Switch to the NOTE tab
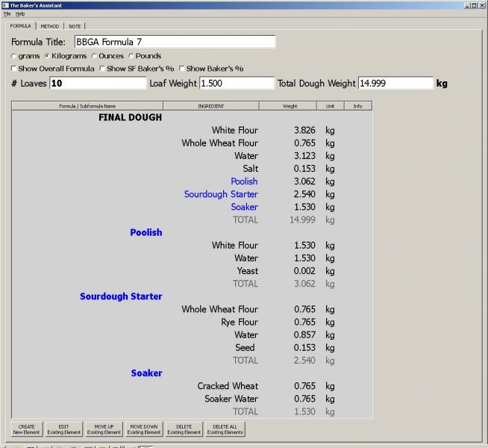Screen dimensions: 488x448 (75, 26)
